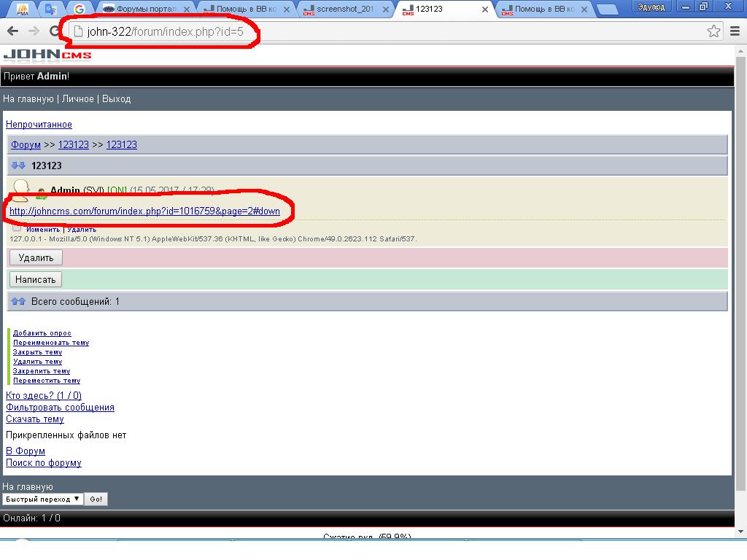Open the Непрочитанное link
The image size is (747, 560).
pyautogui.click(x=39, y=124)
